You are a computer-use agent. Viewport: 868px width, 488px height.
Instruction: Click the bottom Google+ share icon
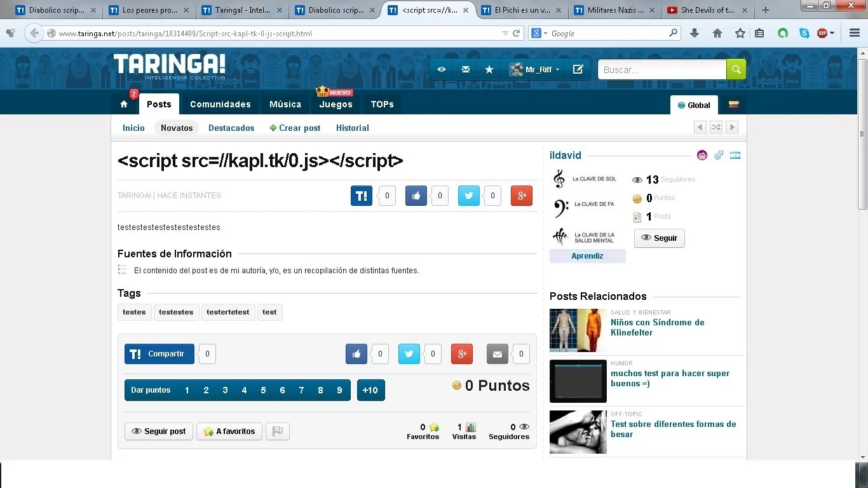(462, 354)
